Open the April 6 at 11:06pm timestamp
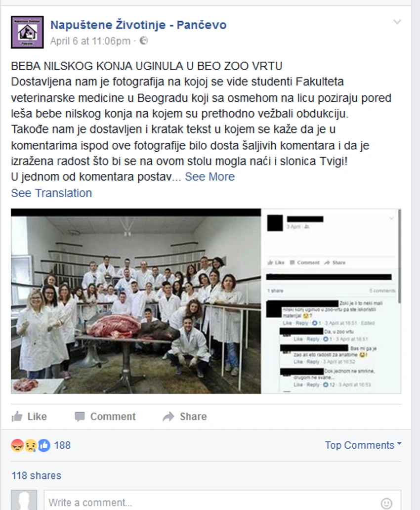The image size is (420, 510). 90,41
